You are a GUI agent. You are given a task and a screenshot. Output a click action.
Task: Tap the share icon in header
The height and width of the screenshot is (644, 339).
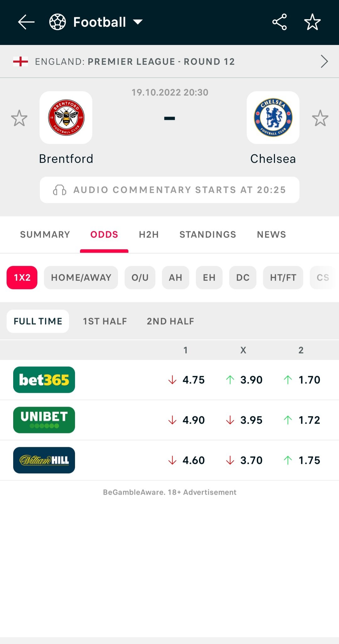coord(279,22)
